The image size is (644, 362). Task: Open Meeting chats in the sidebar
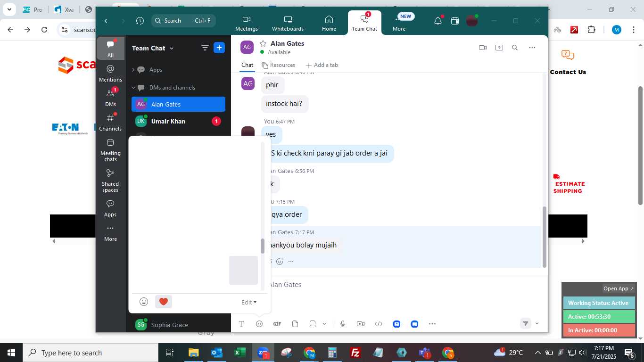pyautogui.click(x=110, y=150)
